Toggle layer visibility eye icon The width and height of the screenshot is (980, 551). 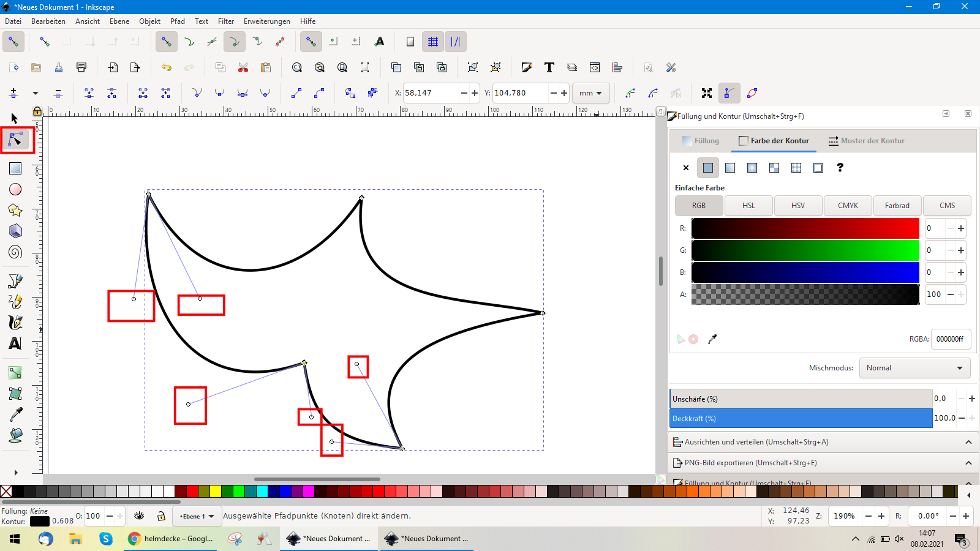(x=139, y=516)
